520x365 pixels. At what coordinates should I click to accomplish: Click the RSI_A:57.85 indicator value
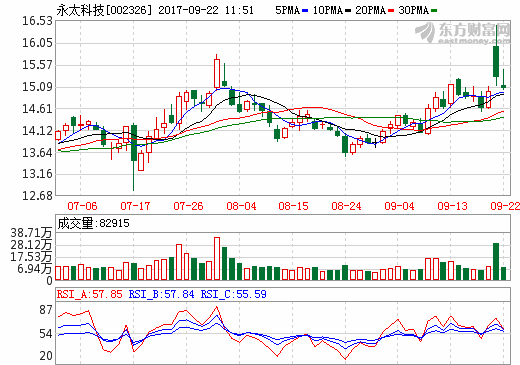[x=89, y=294]
